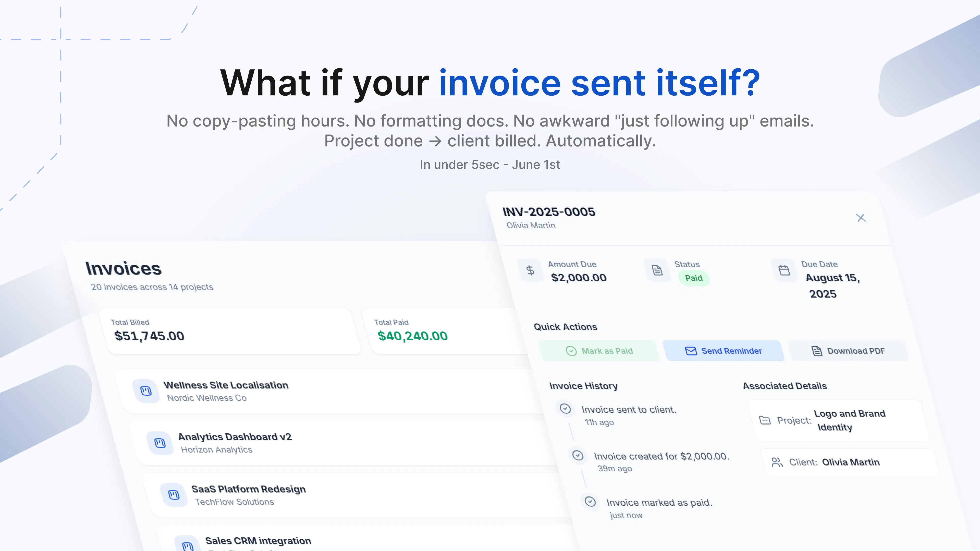Click the 'Invoice marked as paid.' history entry
The height and width of the screenshot is (551, 980).
click(x=659, y=502)
